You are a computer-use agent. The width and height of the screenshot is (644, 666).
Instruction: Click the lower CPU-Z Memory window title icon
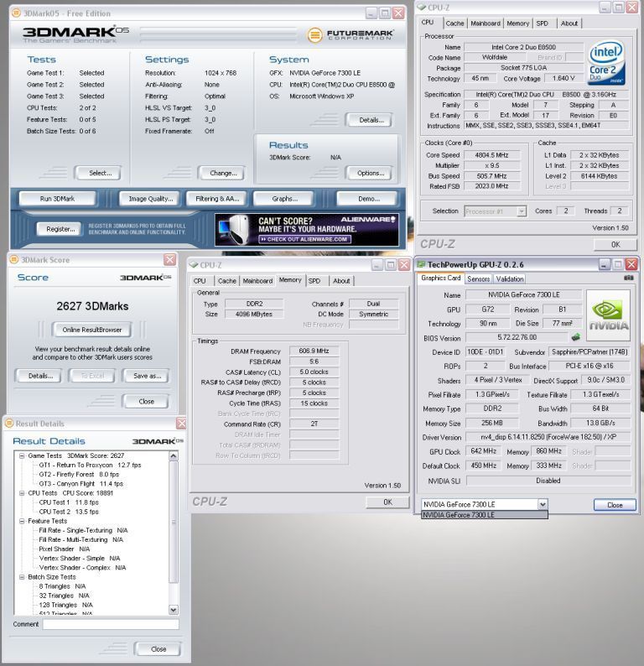[194, 264]
